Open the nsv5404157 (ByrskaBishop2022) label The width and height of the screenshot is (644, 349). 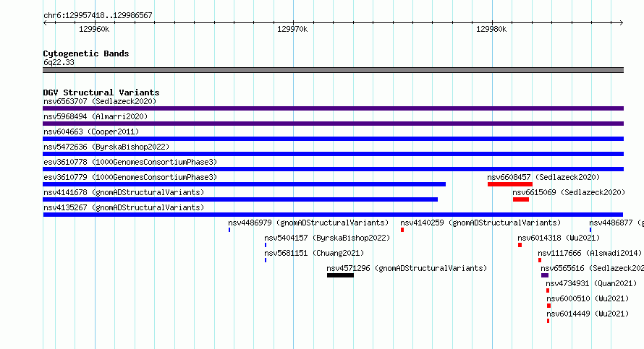327,238
